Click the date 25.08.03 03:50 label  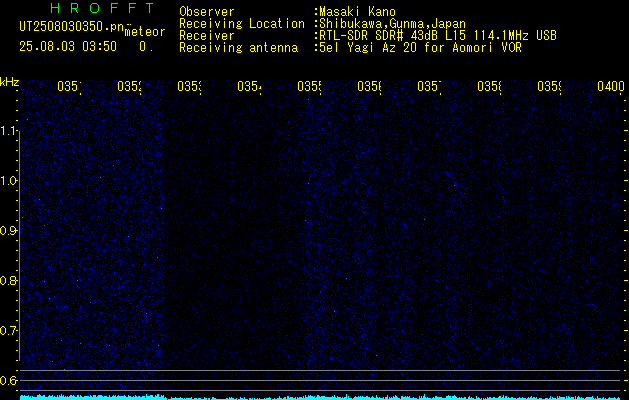(x=68, y=47)
